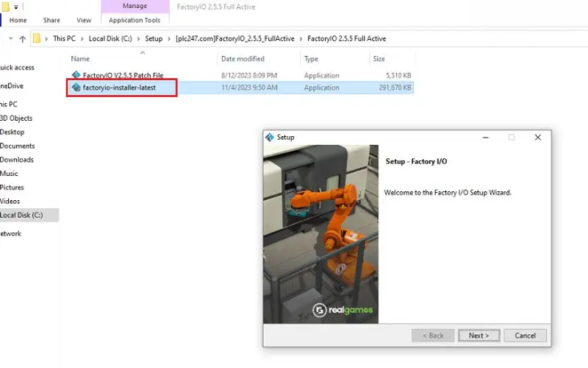Image resolution: width=588 pixels, height=368 pixels.
Task: Click Local Disk (C:) in address bar
Action: pos(110,39)
